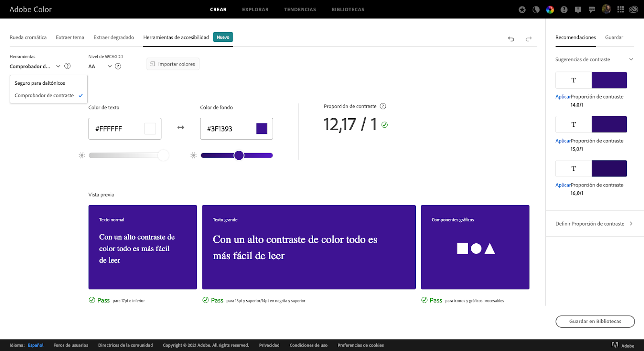Click the undo arrow

[511, 39]
